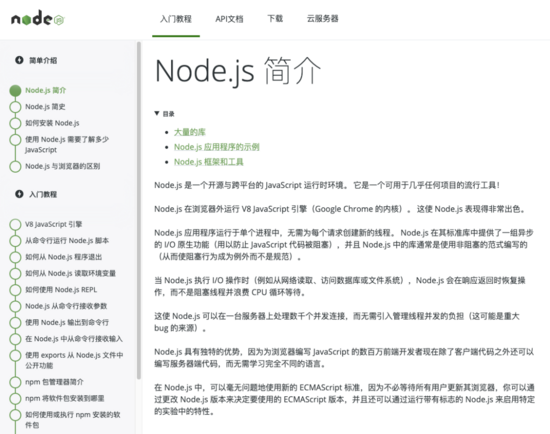Open 如何使用 Node.js REPL in sidebar
The height and width of the screenshot is (434, 550).
[61, 289]
